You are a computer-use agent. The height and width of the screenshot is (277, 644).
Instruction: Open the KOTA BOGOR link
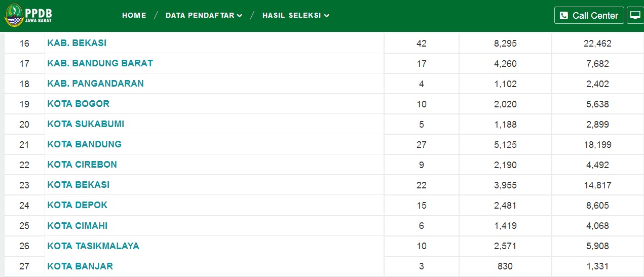point(78,104)
